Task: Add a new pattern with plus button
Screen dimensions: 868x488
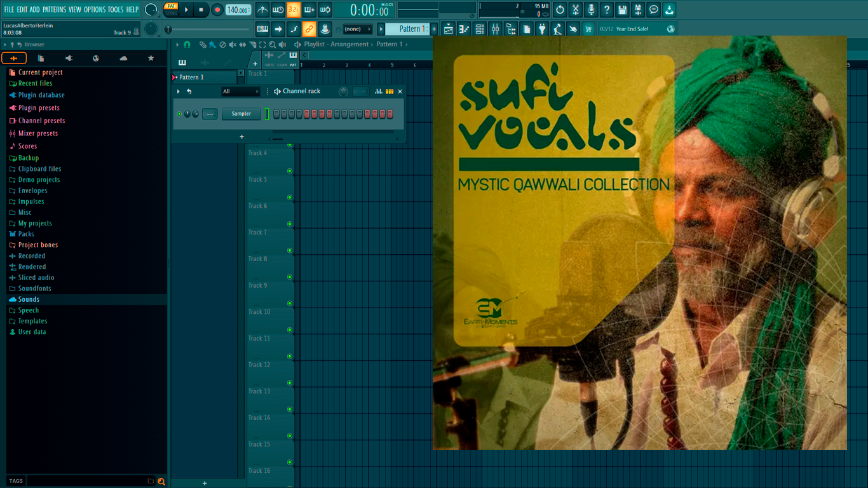Action: [434, 29]
